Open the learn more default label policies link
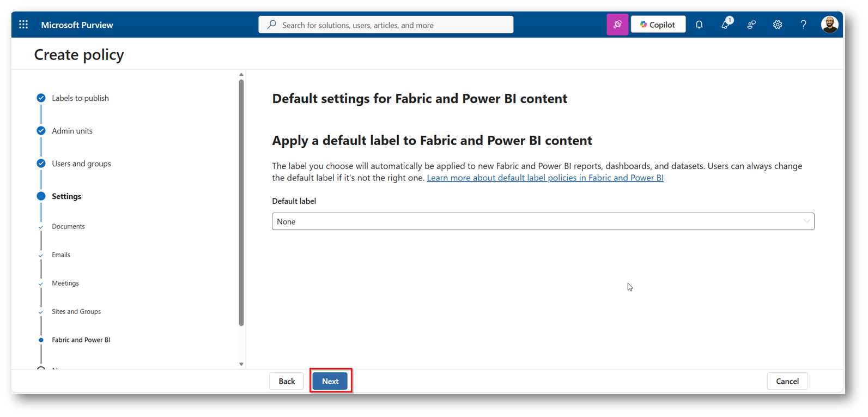The image size is (868, 417). click(545, 178)
